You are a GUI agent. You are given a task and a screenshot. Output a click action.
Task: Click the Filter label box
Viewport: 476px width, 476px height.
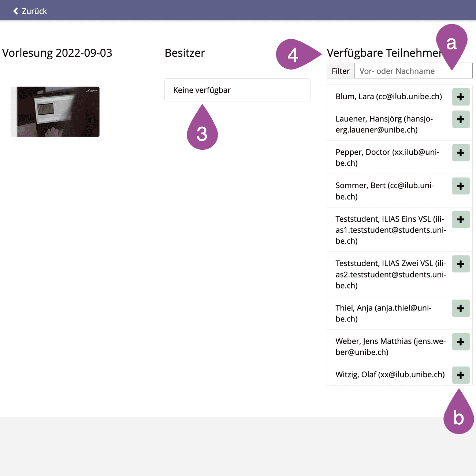pos(341,71)
